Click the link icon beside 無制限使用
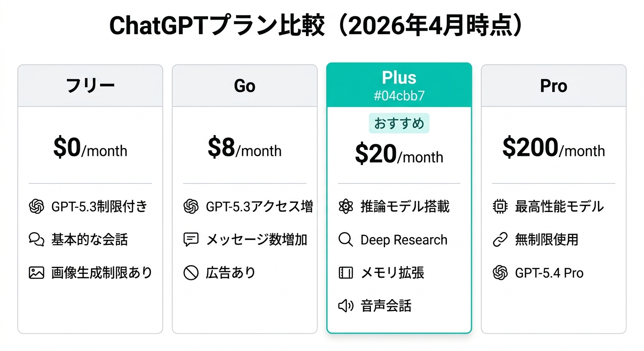This screenshot has width=644, height=351. (500, 240)
